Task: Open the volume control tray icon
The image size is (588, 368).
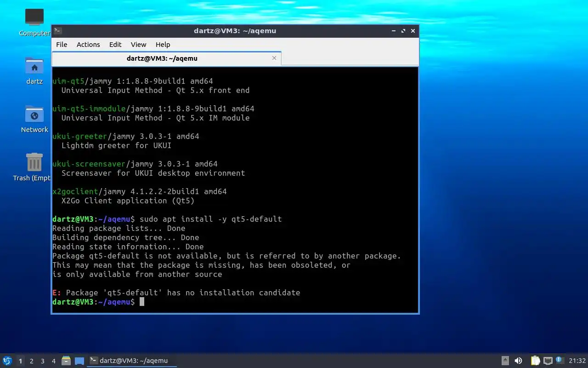Action: click(518, 361)
